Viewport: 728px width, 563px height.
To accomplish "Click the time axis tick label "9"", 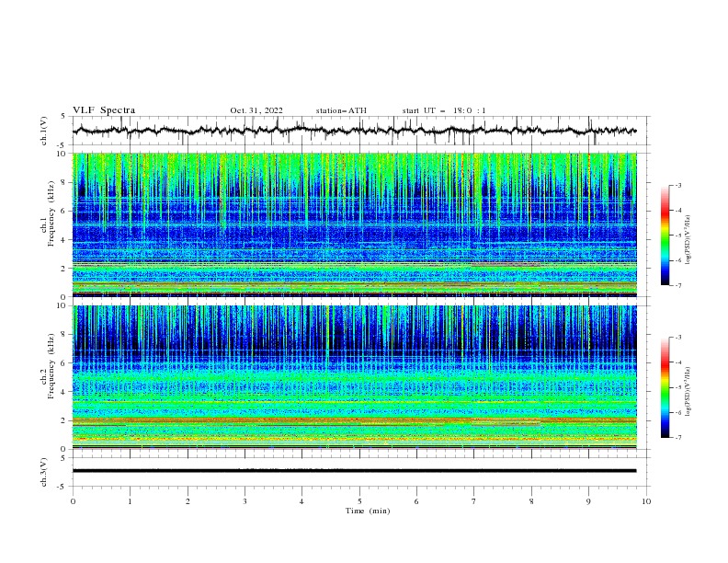I will (588, 501).
